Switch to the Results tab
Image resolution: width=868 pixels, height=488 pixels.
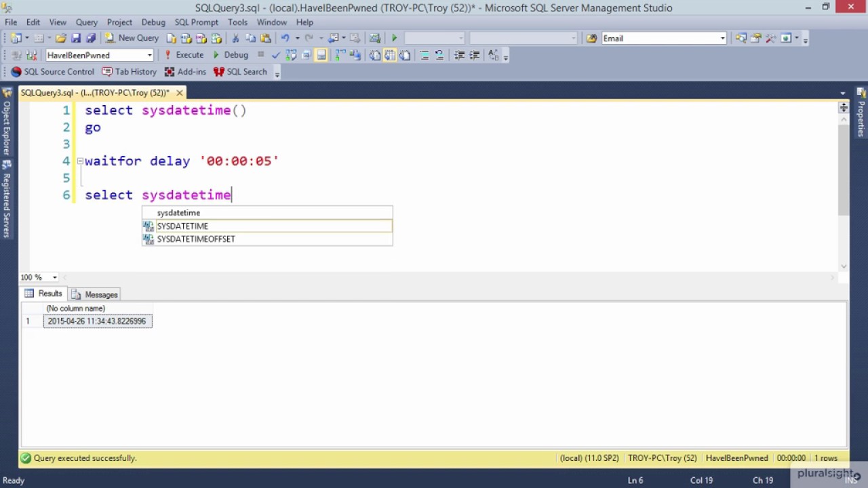coord(43,293)
